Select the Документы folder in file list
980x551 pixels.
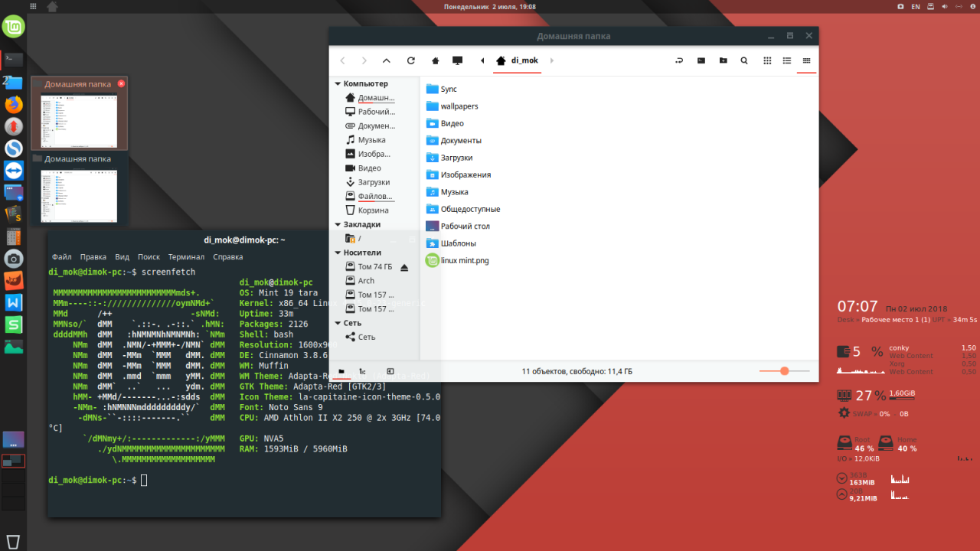point(453,140)
